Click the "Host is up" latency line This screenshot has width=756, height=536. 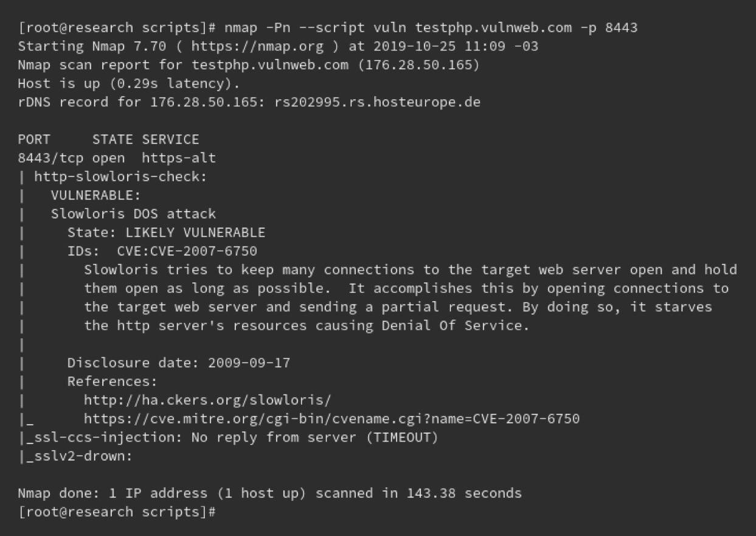pyautogui.click(x=128, y=83)
